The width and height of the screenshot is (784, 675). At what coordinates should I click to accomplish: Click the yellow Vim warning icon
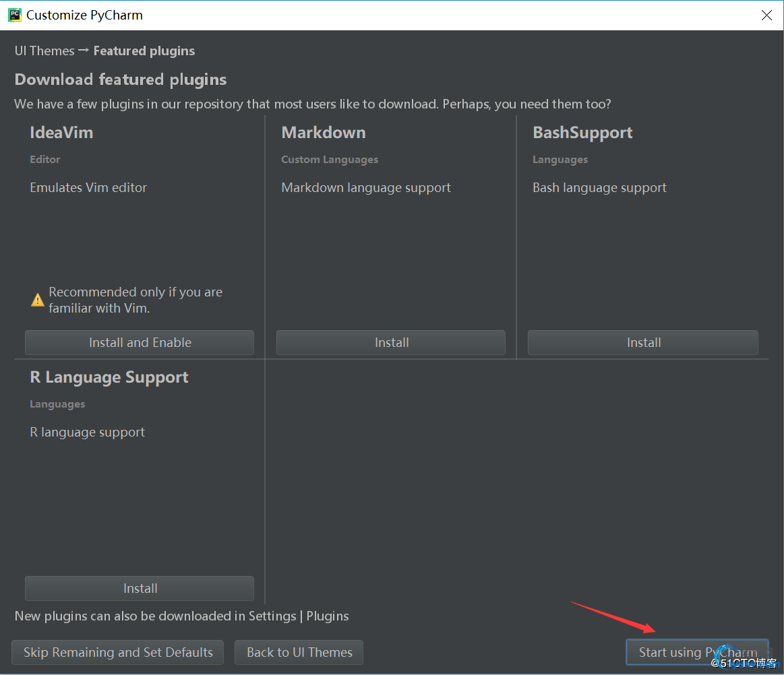click(38, 300)
